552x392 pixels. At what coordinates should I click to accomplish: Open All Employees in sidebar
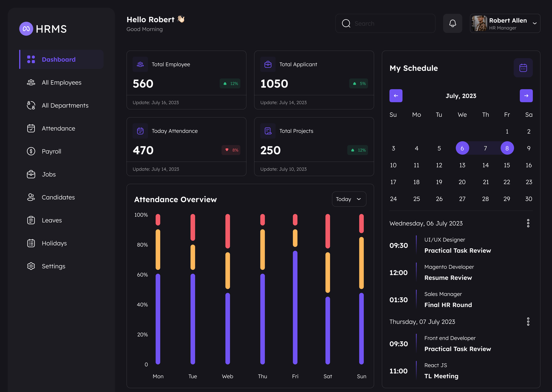click(61, 82)
